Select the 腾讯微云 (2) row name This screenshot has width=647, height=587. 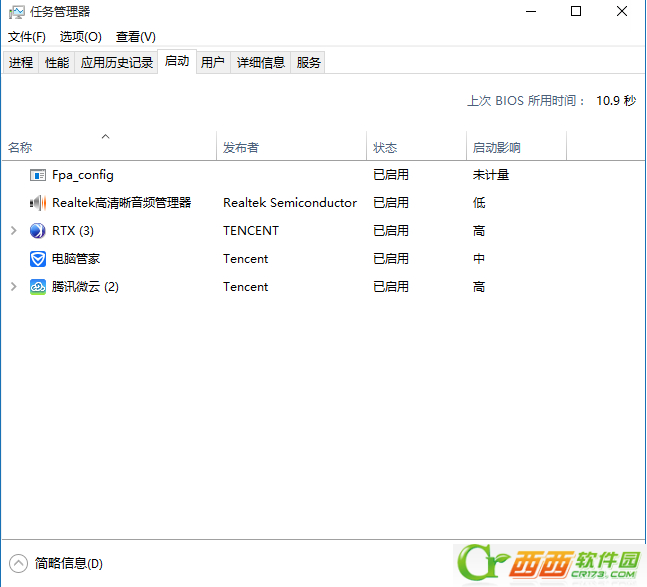click(85, 287)
